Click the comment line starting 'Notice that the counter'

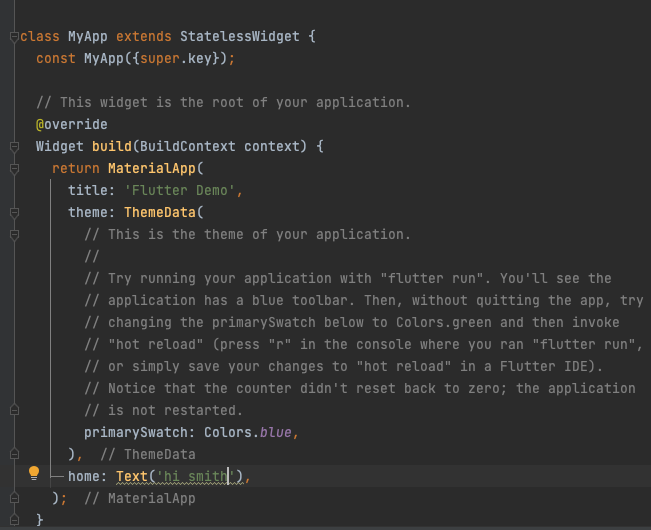[x=360, y=388]
